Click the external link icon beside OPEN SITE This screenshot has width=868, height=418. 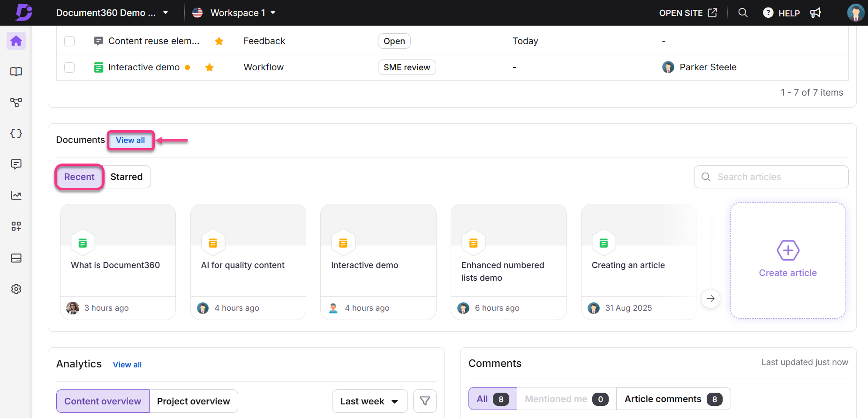(713, 13)
